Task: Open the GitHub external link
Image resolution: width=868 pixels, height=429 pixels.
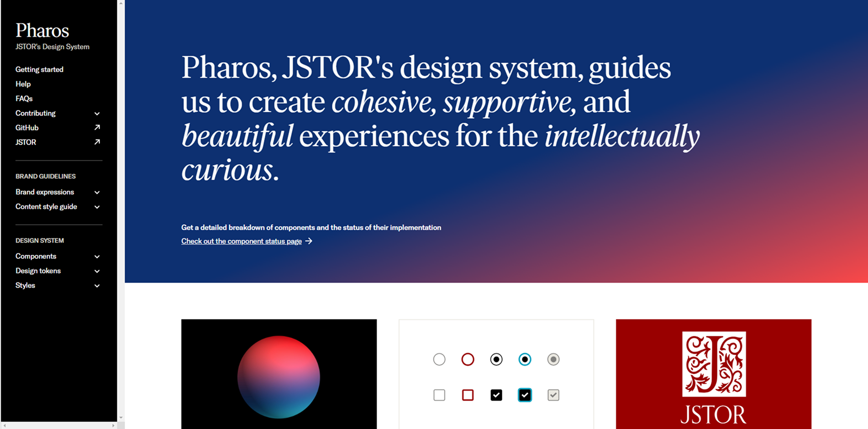Action: tap(27, 128)
